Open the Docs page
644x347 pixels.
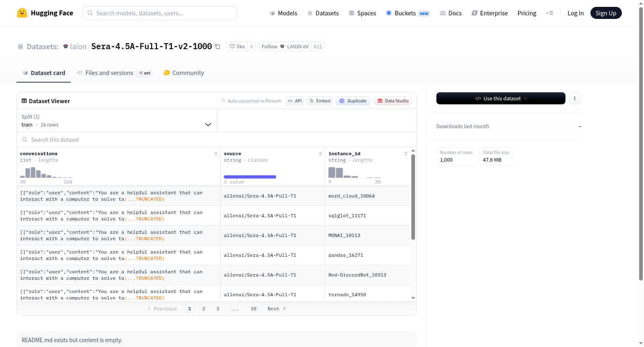450,13
